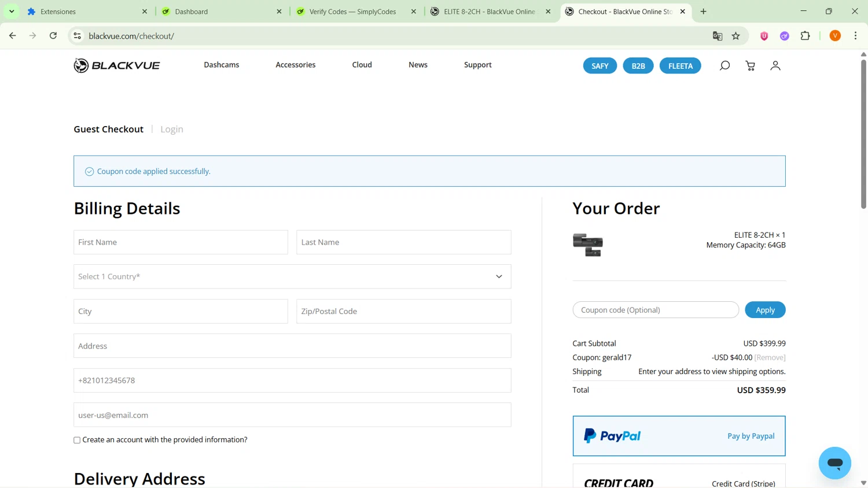Open the Cloud menu
Viewport: 868px width, 488px height.
pyautogui.click(x=362, y=65)
